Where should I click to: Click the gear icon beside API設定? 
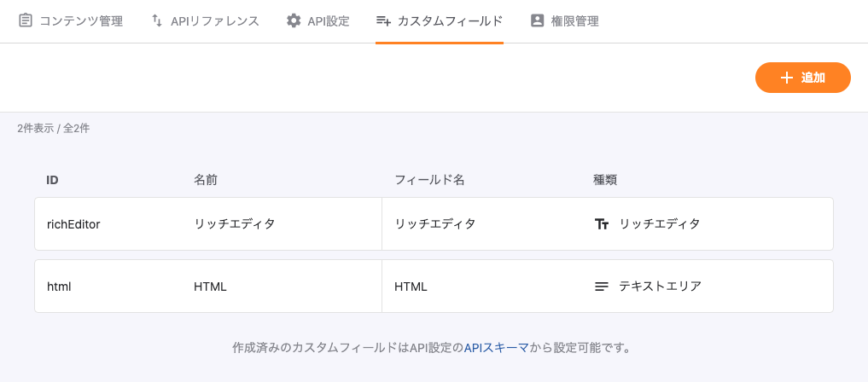(x=294, y=20)
